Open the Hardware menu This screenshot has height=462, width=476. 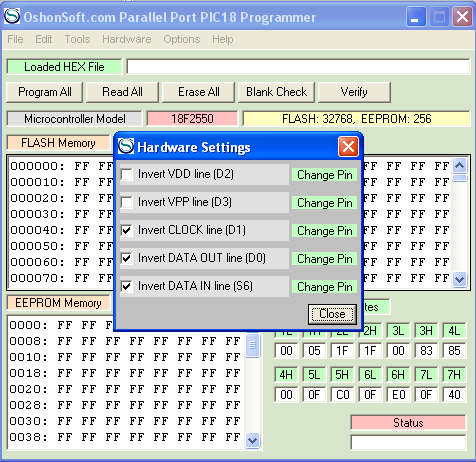point(127,39)
